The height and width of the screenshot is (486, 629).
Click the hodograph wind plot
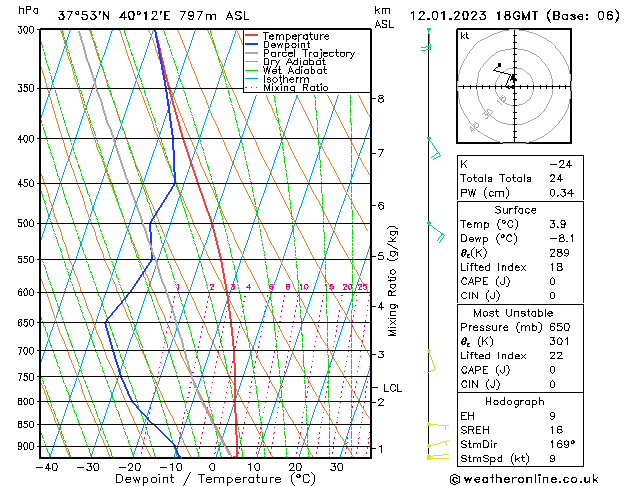coord(514,86)
